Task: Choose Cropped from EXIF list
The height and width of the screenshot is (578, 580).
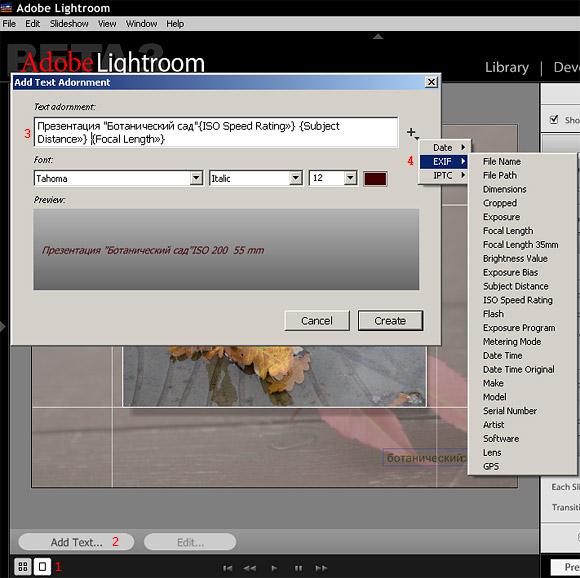Action: click(x=500, y=203)
